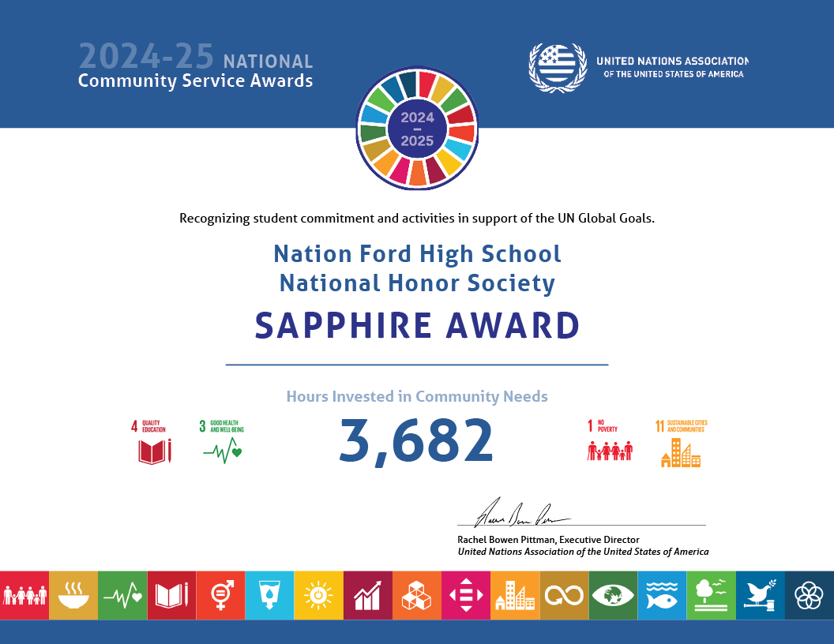Click the economic growth bar chart icon
Image resolution: width=834 pixels, height=644 pixels.
(368, 595)
